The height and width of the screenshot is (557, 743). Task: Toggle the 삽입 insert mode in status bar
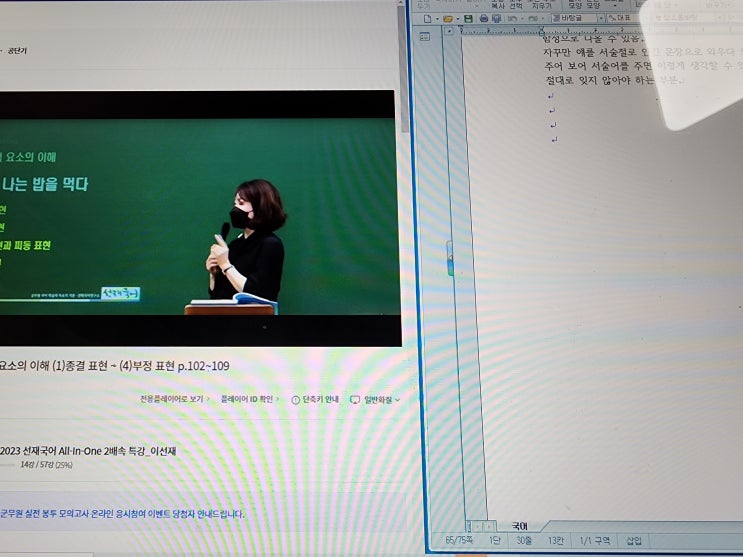(x=634, y=540)
